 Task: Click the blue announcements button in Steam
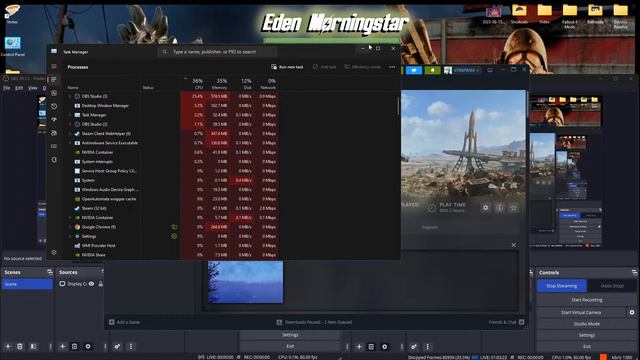(x=414, y=70)
